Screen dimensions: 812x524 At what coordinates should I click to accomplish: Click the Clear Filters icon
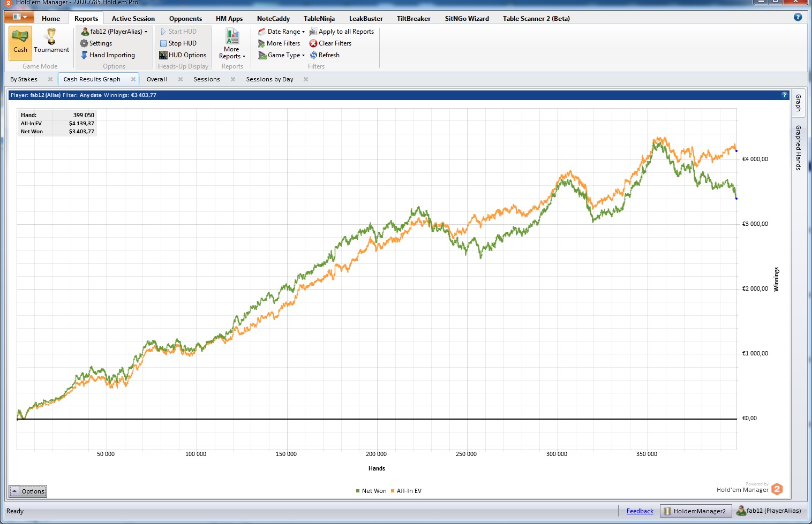click(313, 43)
